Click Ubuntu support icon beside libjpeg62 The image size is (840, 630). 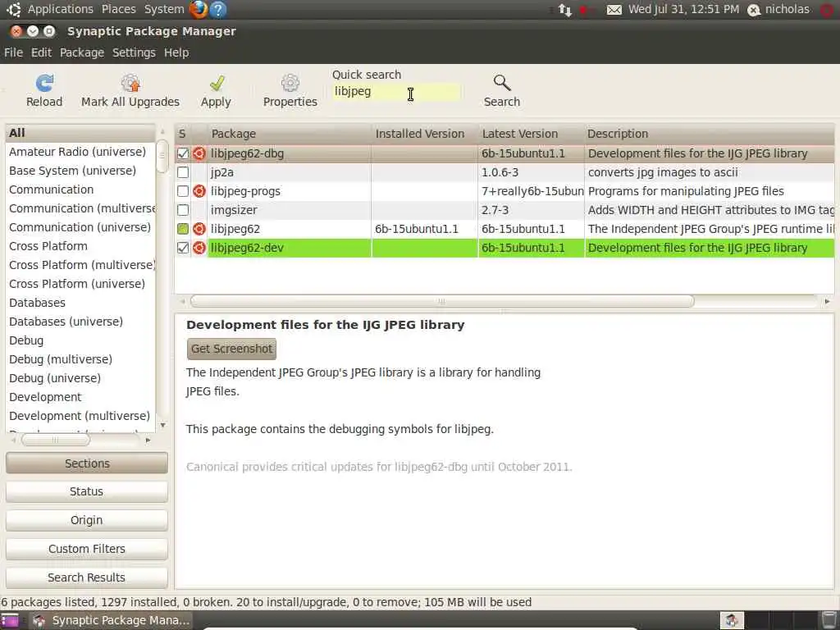(x=199, y=229)
